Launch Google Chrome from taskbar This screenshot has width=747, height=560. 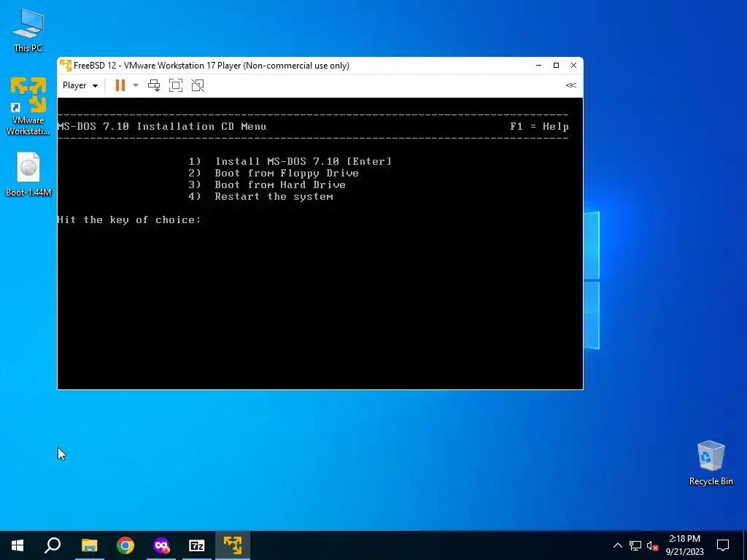click(x=125, y=545)
